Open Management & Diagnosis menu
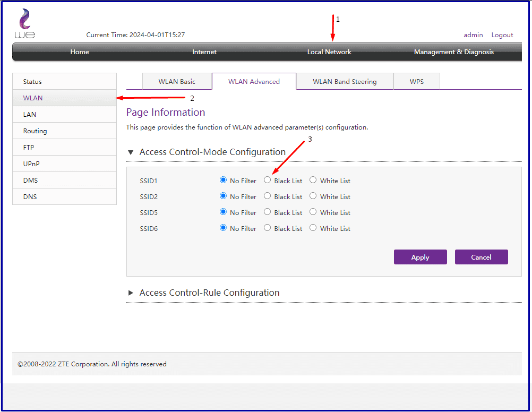The image size is (532, 412). click(x=453, y=52)
